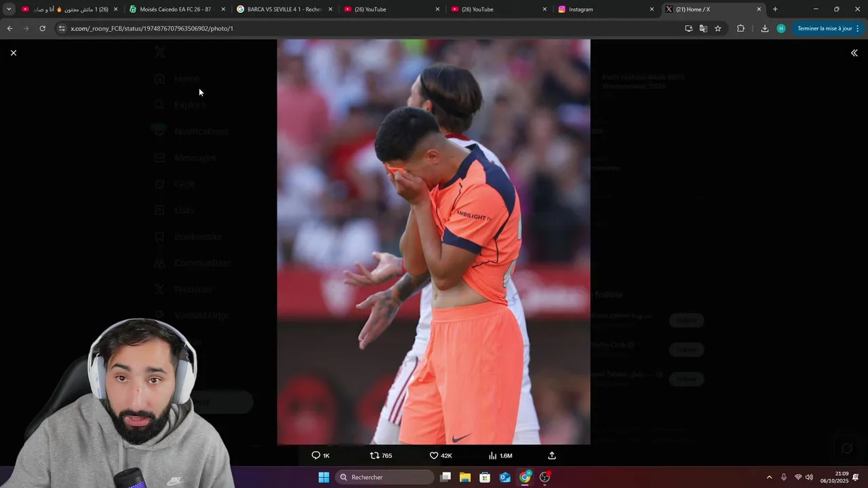
Task: Go forward with the browser arrow
Action: (26, 28)
